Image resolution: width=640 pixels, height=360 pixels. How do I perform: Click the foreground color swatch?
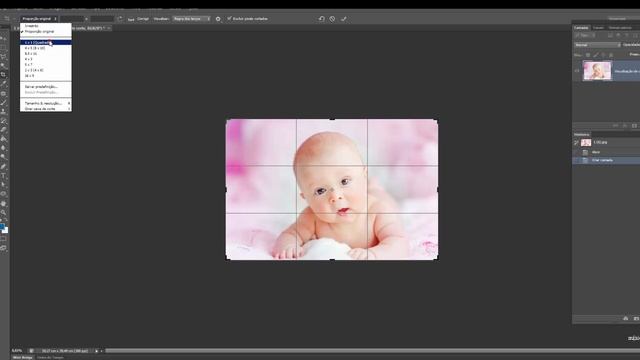coord(2,227)
